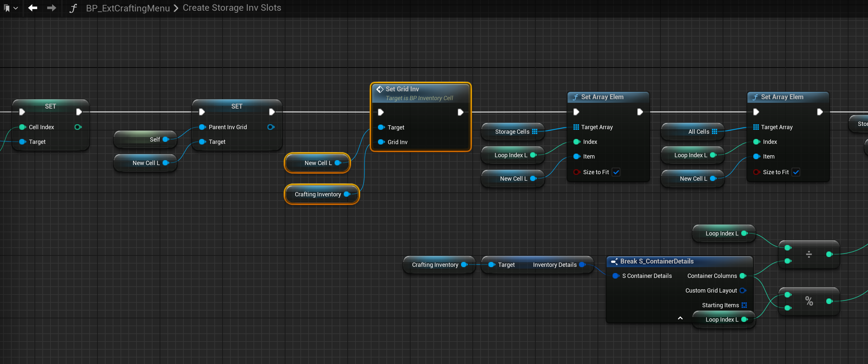Click the Create Storage Inv Slots breadcrumb
The image size is (868, 364).
coord(231,8)
